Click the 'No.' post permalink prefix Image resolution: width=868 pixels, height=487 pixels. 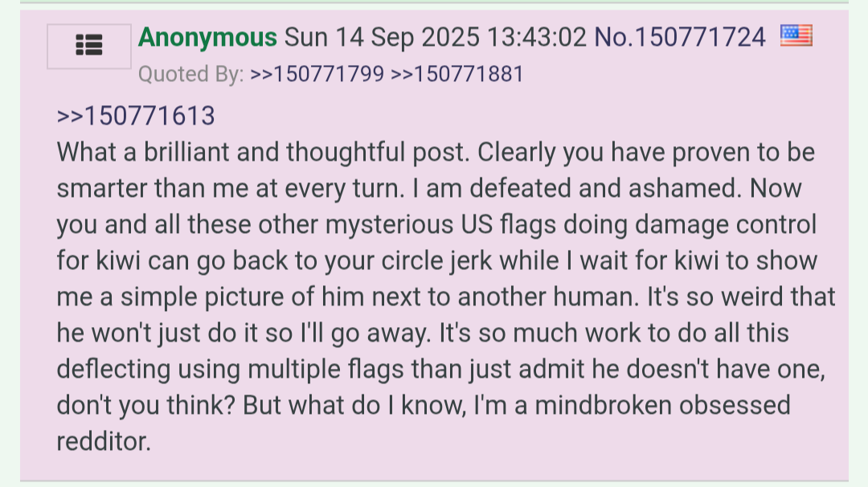pyautogui.click(x=614, y=38)
